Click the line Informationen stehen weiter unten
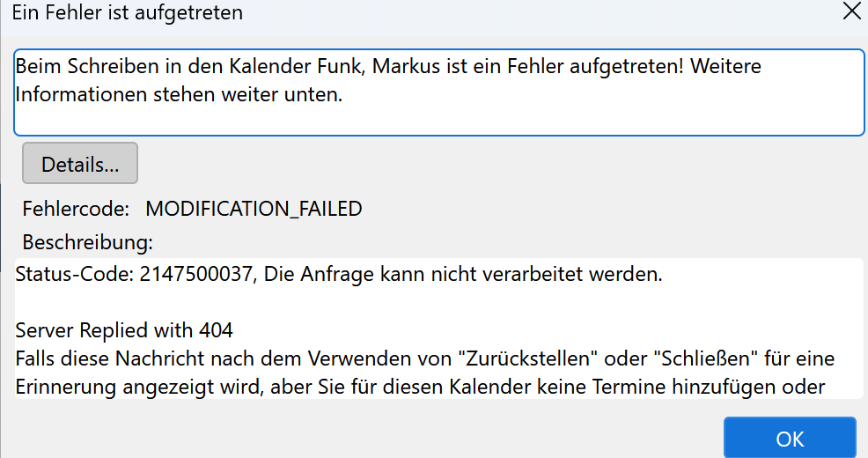868x458 pixels. pyautogui.click(x=179, y=95)
